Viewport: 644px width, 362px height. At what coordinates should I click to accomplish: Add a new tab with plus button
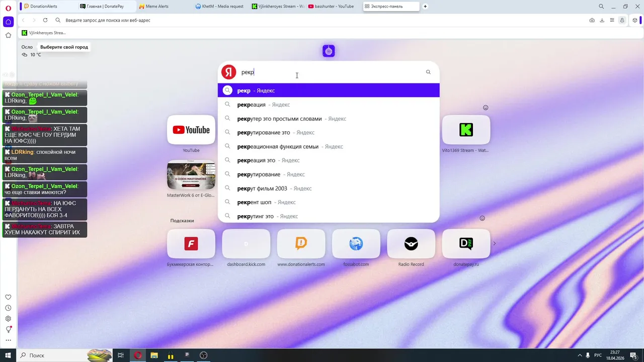[x=425, y=7]
